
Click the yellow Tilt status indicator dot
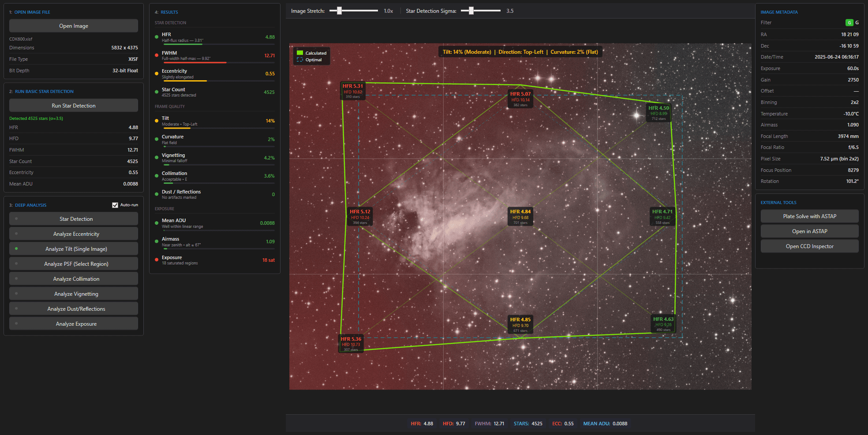coord(157,121)
